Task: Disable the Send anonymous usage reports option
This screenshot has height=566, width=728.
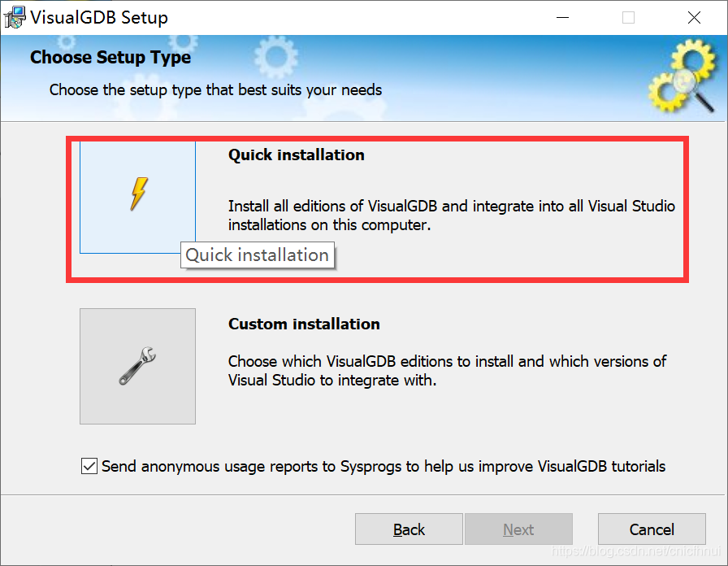Action: coord(89,467)
